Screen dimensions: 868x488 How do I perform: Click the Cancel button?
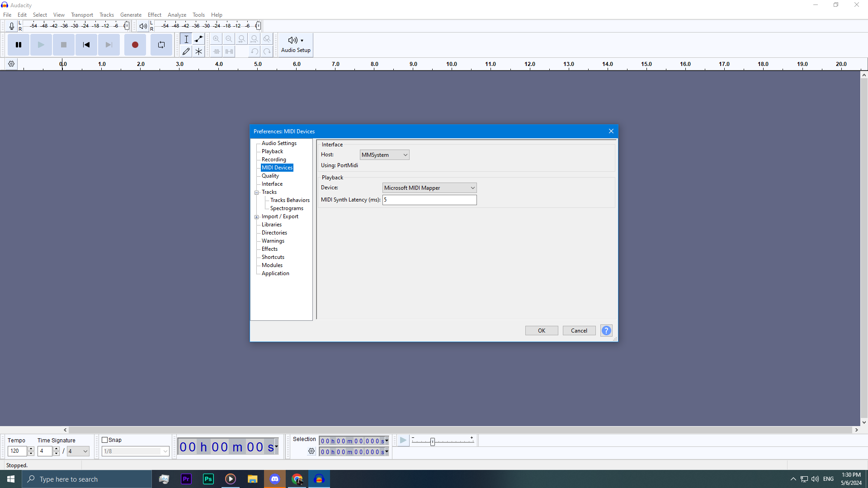pos(579,331)
